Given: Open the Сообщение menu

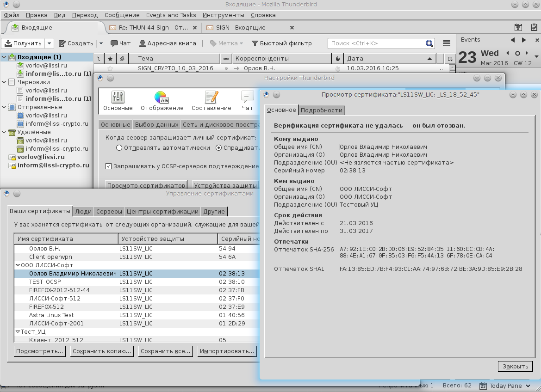Looking at the screenshot, I should (x=122, y=15).
